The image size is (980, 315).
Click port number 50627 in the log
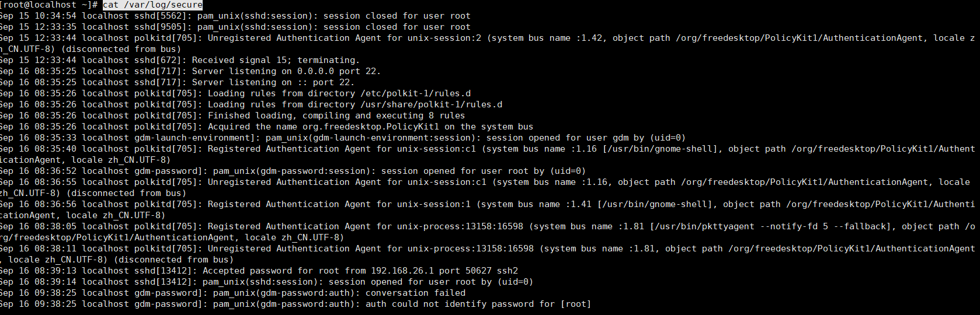pyautogui.click(x=478, y=271)
